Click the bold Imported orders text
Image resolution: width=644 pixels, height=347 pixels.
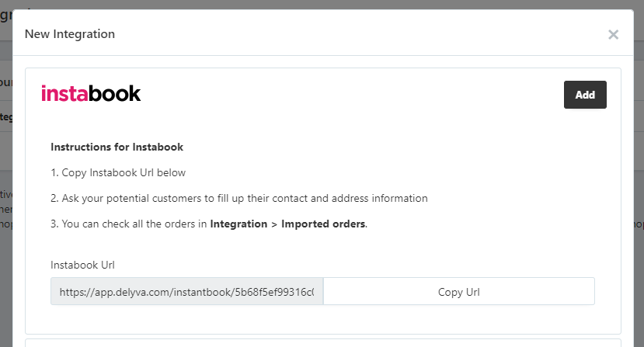pos(323,224)
